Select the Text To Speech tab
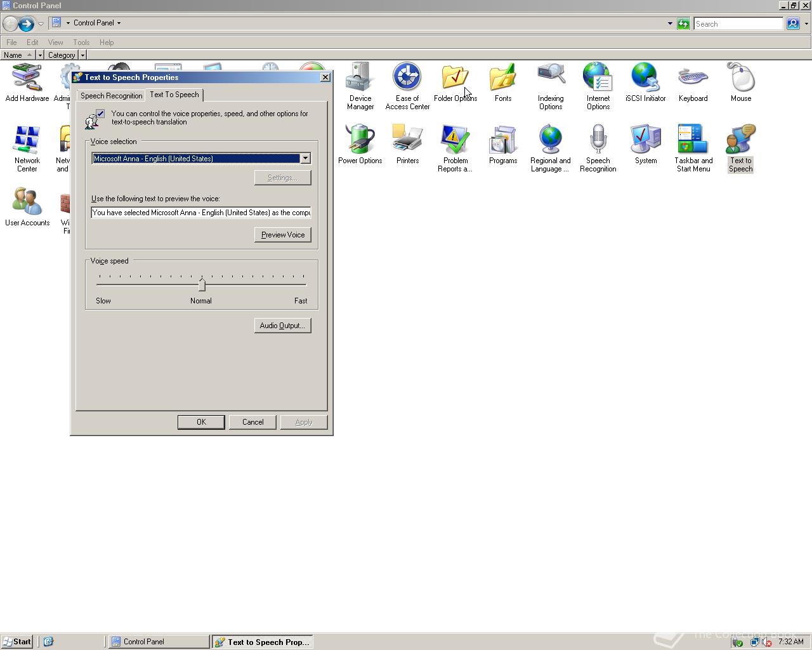 pyautogui.click(x=174, y=95)
